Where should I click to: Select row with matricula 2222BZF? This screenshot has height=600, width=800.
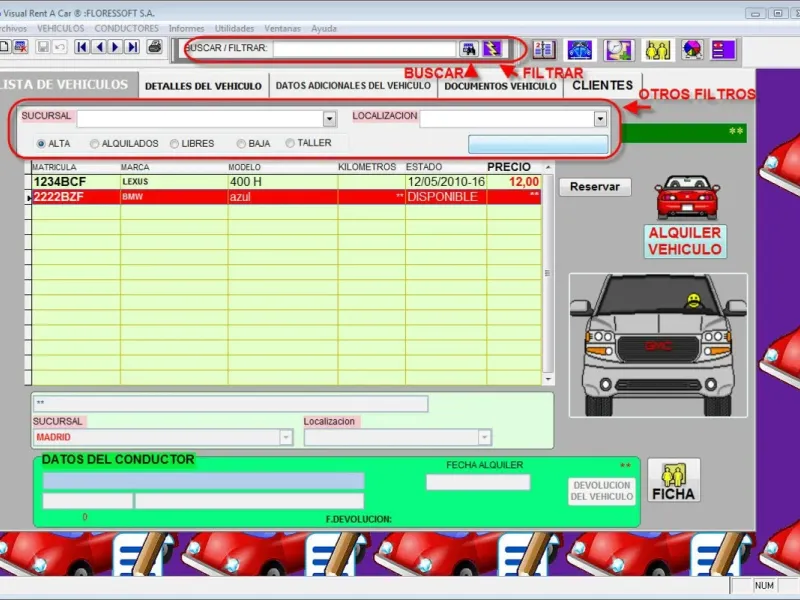pos(286,197)
